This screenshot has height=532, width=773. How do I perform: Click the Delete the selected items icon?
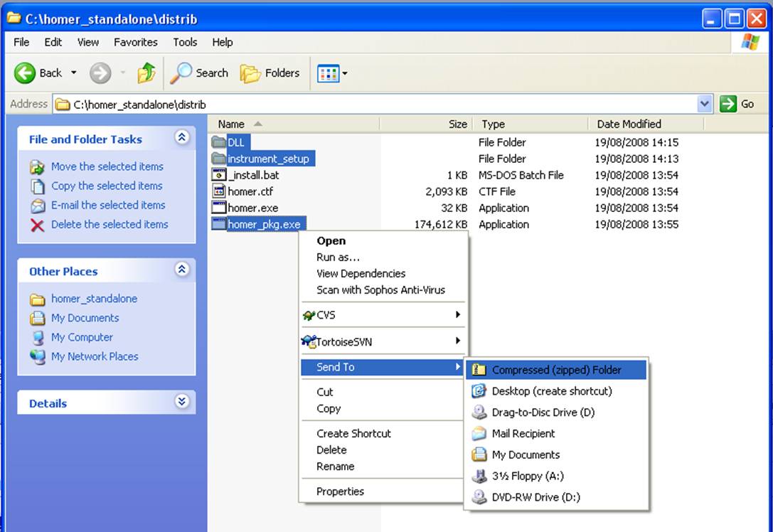click(x=38, y=225)
